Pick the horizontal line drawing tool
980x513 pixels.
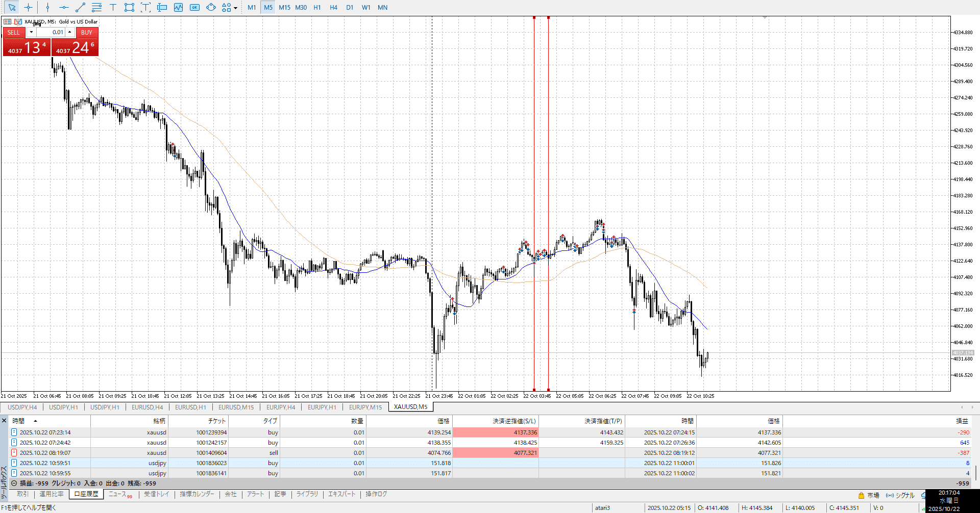click(64, 7)
